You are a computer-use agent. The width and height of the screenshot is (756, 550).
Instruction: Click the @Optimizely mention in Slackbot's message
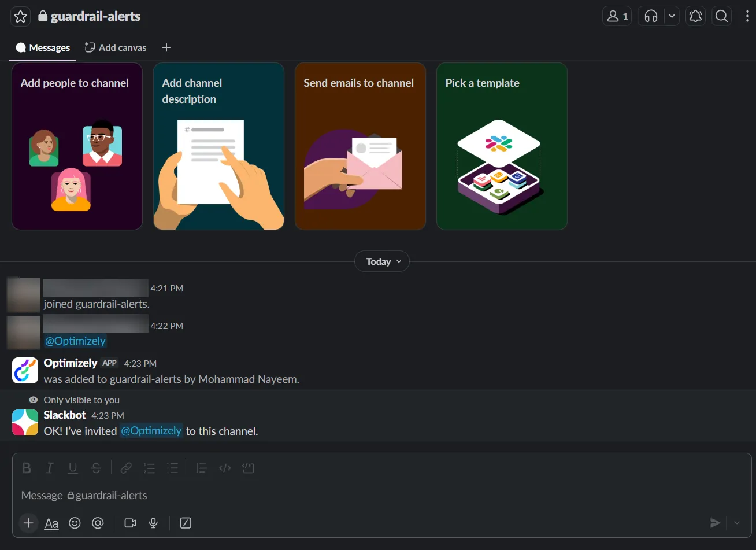[151, 431]
